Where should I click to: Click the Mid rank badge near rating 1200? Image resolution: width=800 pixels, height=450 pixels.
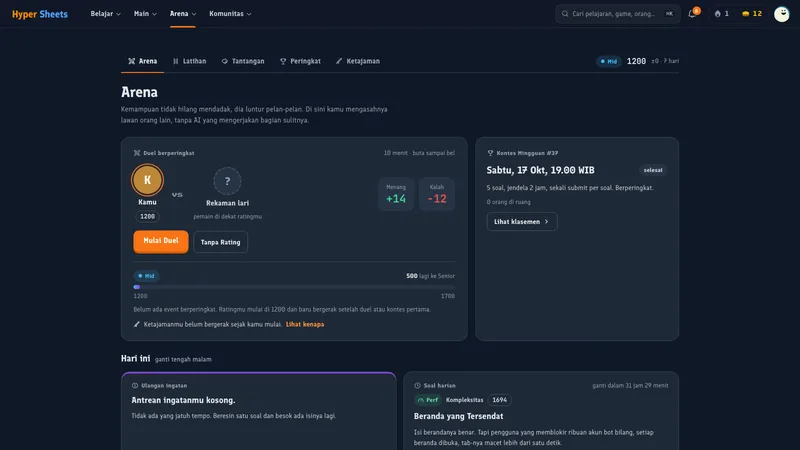point(609,61)
